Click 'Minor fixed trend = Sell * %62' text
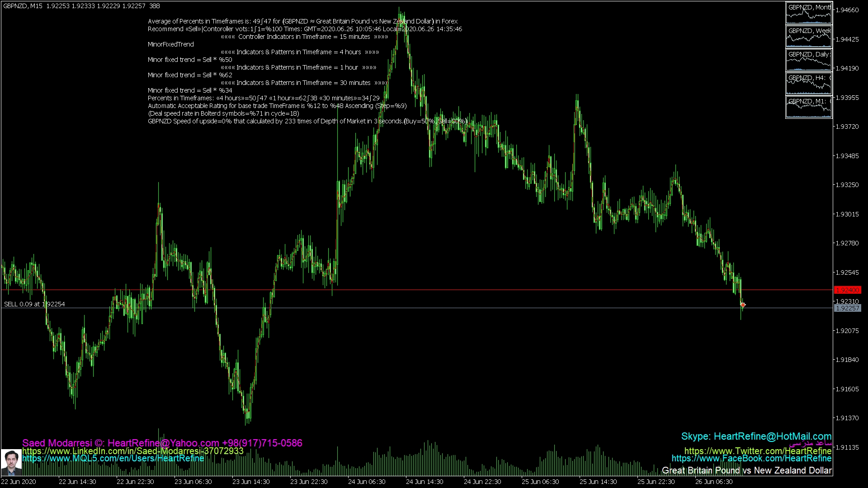 (x=190, y=75)
